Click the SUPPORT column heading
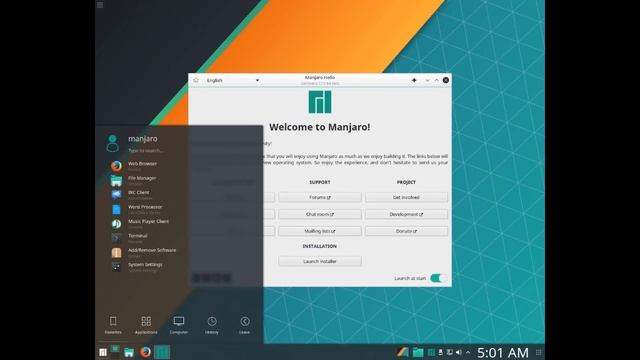This screenshot has height=360, width=640. pyautogui.click(x=320, y=182)
